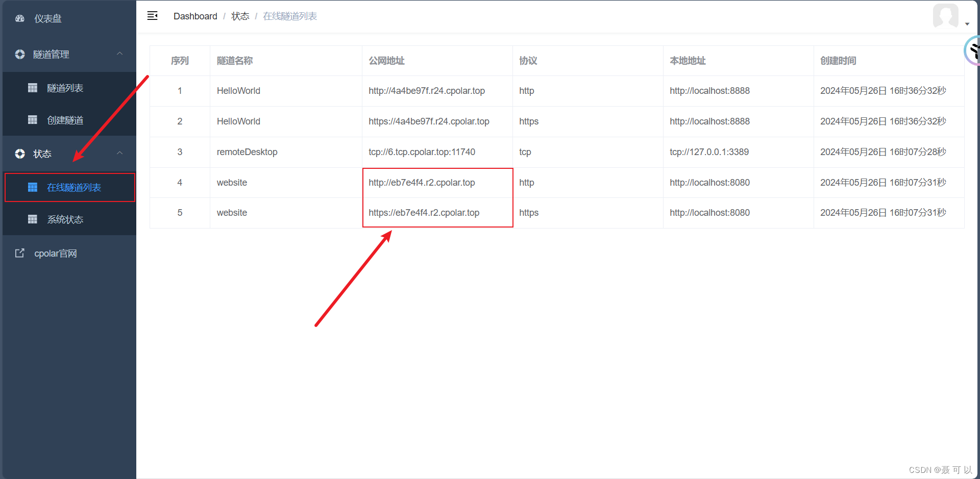
Task: Click http://localhost:8080 in row 5
Action: click(x=709, y=213)
